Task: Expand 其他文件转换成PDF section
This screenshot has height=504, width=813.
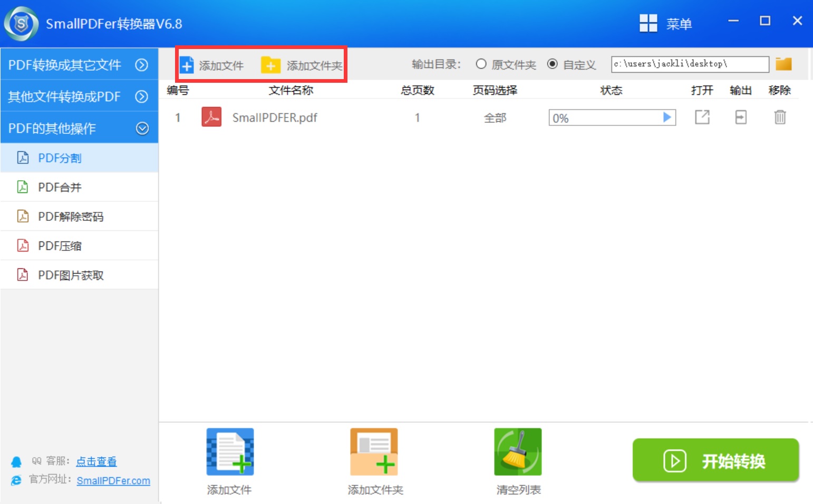Action: (79, 96)
